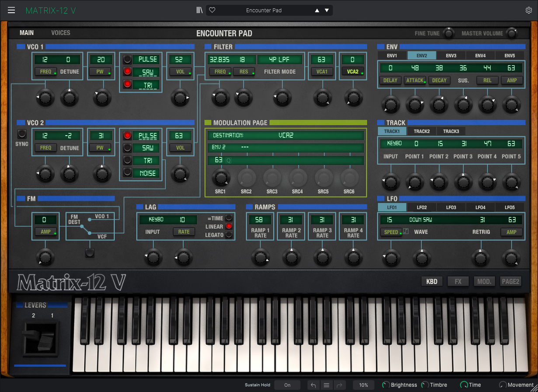The height and width of the screenshot is (392, 538).
Task: Select the next preset with down arrow
Action: coord(327,10)
